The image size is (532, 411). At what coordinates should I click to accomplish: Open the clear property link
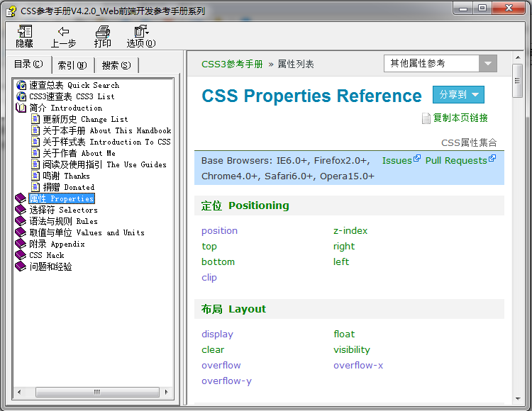pos(213,349)
